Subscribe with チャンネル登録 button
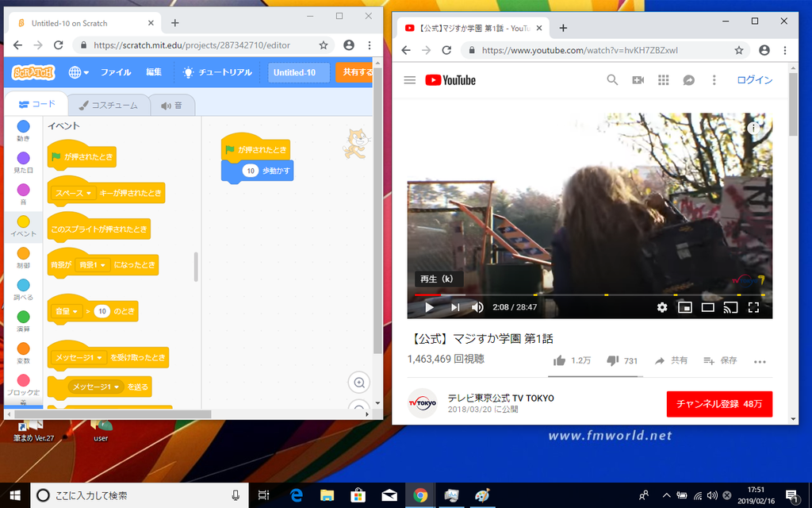 [719, 404]
